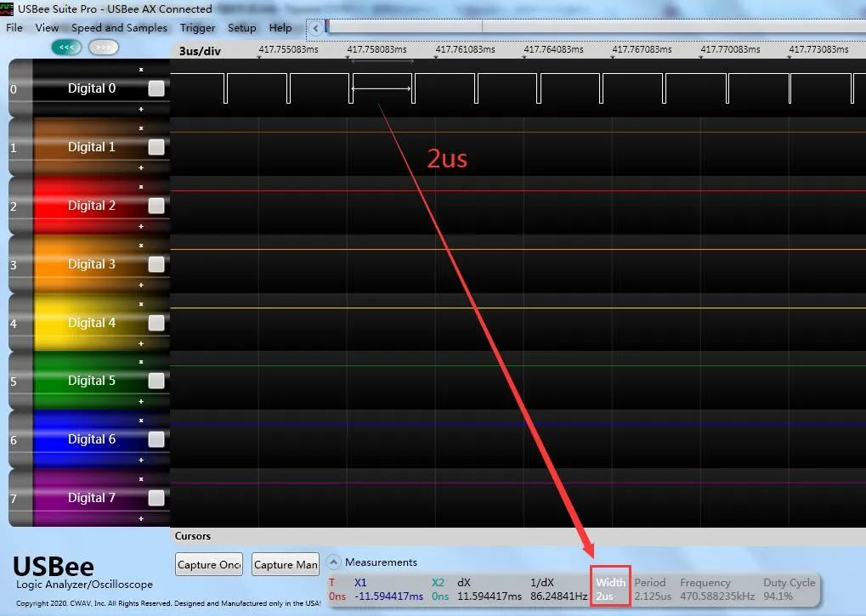Click the x remove icon on Digital 2

pyautogui.click(x=141, y=187)
